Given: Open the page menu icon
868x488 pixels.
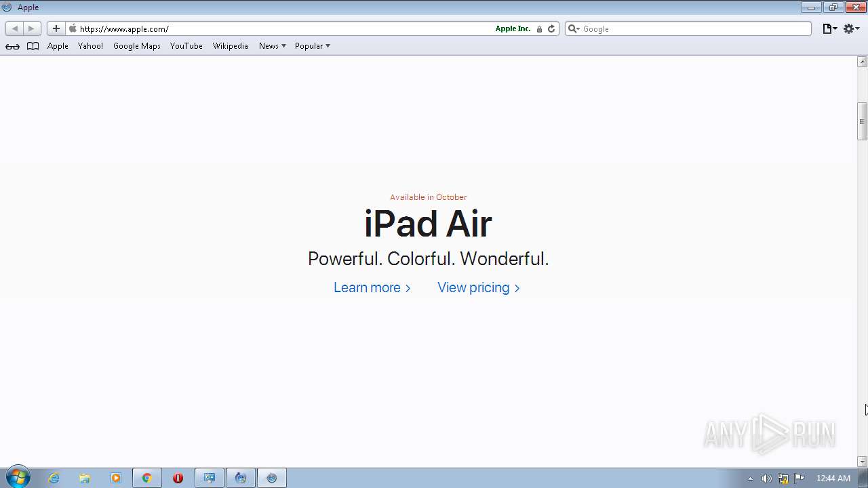Looking at the screenshot, I should (x=829, y=28).
